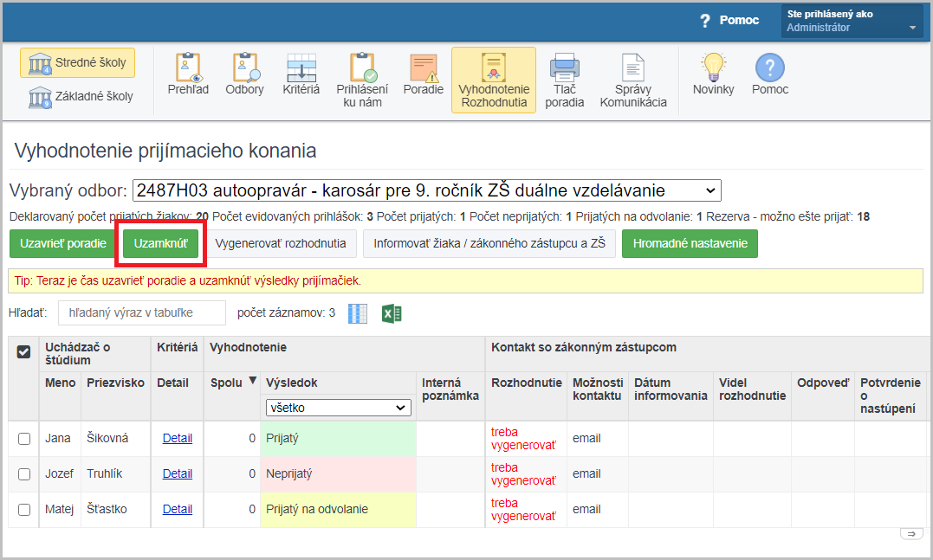The width and height of the screenshot is (933, 560).
Task: Click Vygenerovať rozhodnutia button
Action: click(x=281, y=244)
